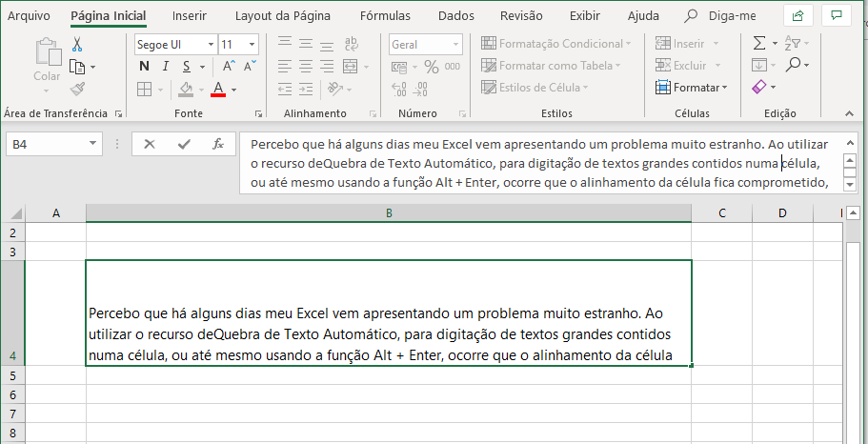Viewport: 868px width, 444px height.
Task: Click Formatação Condicional button
Action: (x=556, y=44)
